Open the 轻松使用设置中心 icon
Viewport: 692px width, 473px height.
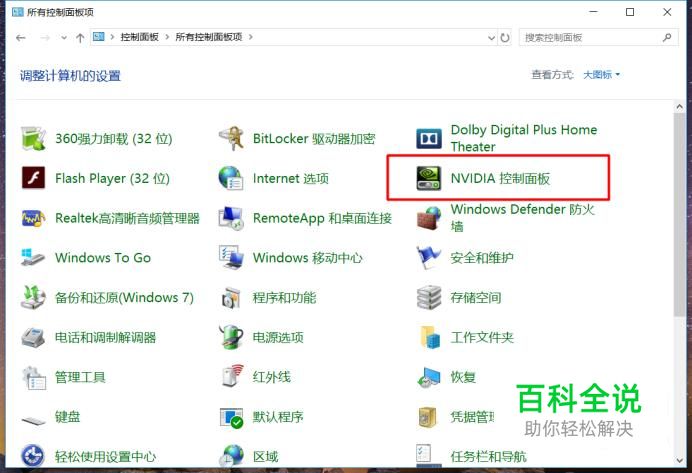click(33, 456)
